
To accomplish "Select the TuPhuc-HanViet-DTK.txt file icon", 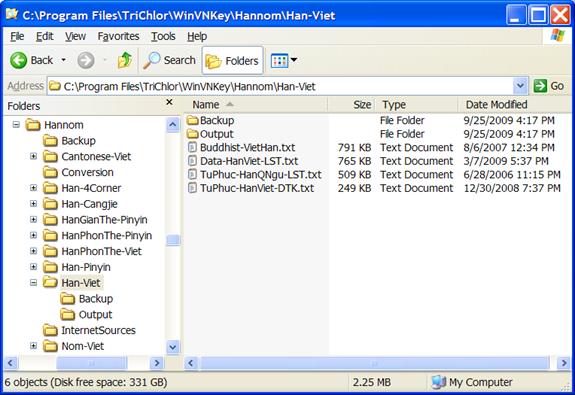I will 192,188.
